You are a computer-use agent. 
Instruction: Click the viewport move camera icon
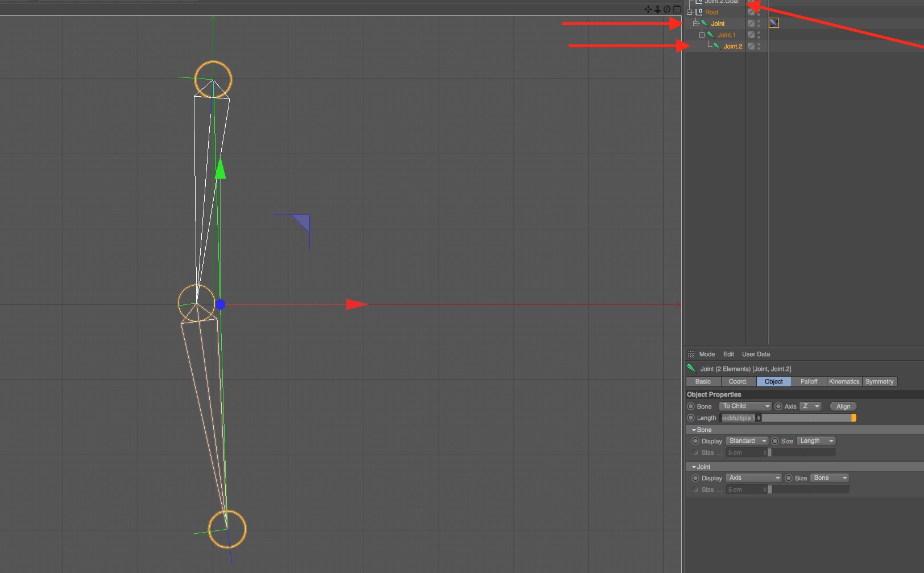pyautogui.click(x=648, y=9)
